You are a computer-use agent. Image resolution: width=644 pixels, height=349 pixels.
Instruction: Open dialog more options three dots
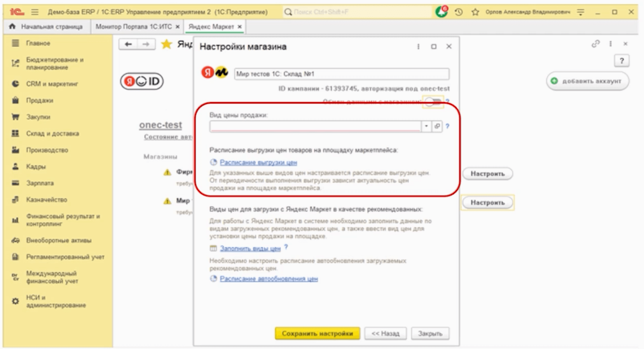coord(418,47)
